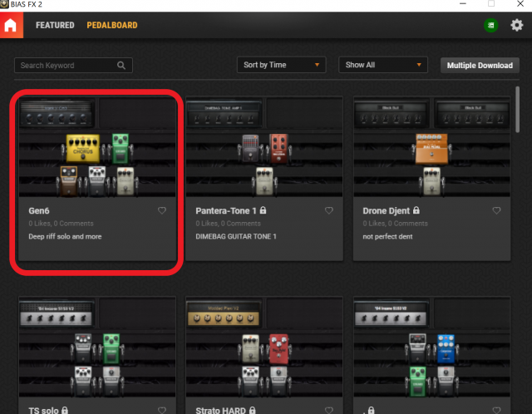The image size is (532, 414).
Task: Select the green pedal in TS solo
Action: tap(111, 349)
